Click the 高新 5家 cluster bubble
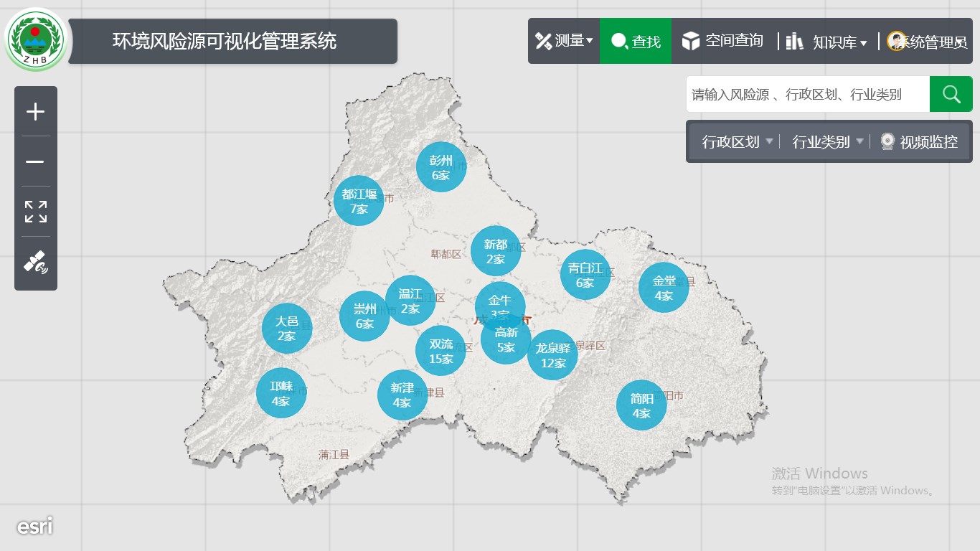The width and height of the screenshot is (980, 551). pyautogui.click(x=506, y=339)
